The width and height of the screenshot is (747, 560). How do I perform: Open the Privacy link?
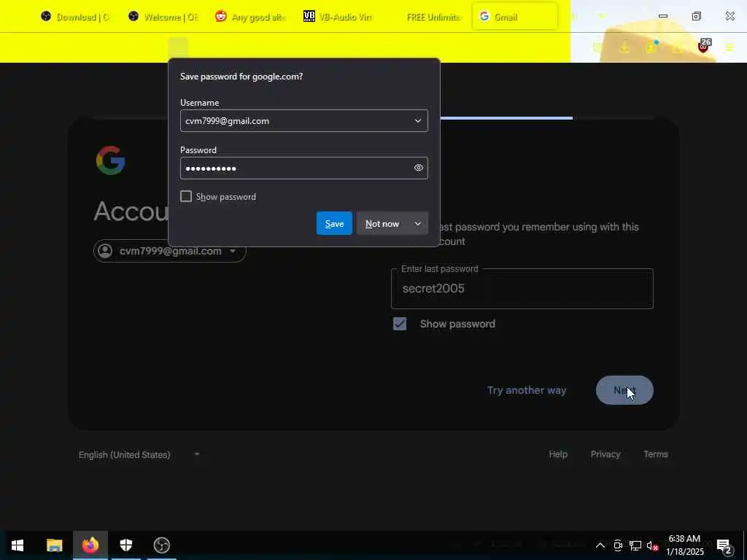(x=605, y=454)
